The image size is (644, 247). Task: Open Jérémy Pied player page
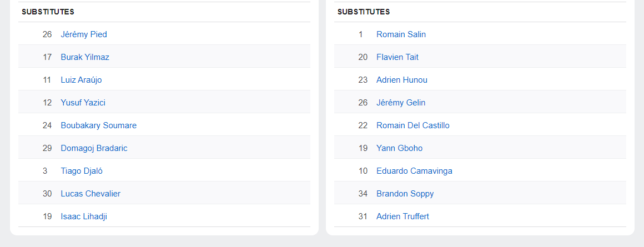pyautogui.click(x=84, y=34)
